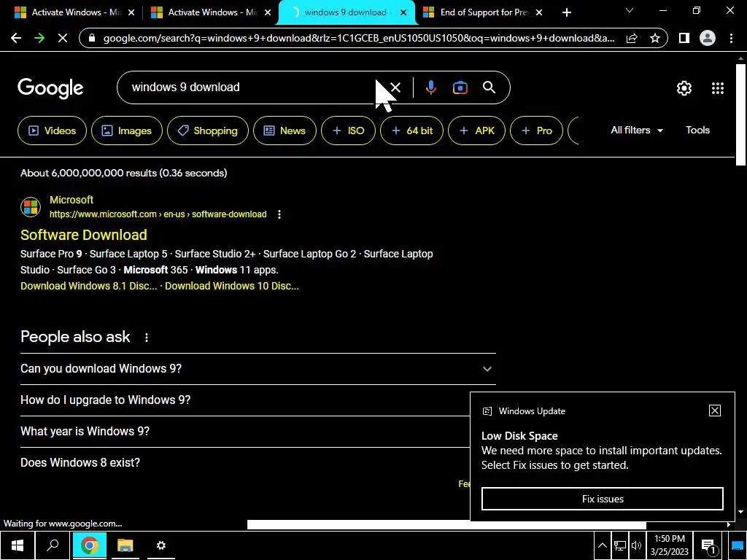This screenshot has width=747, height=560.
Task: Expand Can you download Windows 9?
Action: 258,368
